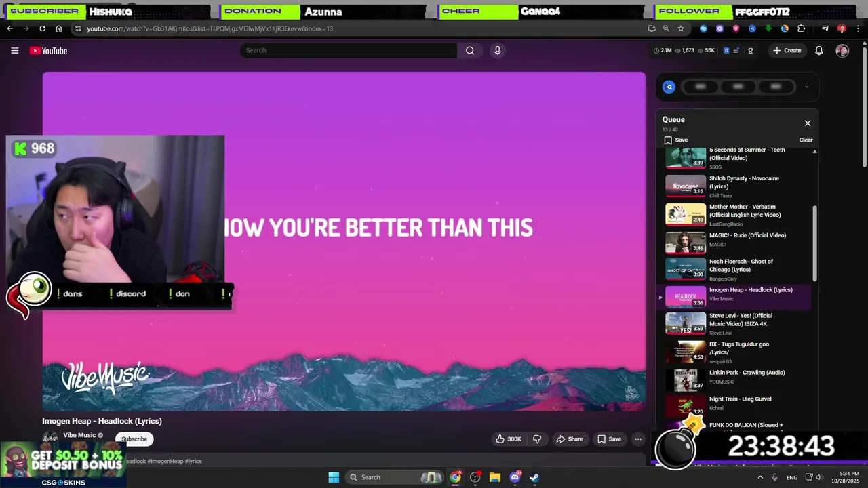868x488 pixels.
Task: Open Chrome three-dot menu
Action: pyautogui.click(x=858, y=28)
